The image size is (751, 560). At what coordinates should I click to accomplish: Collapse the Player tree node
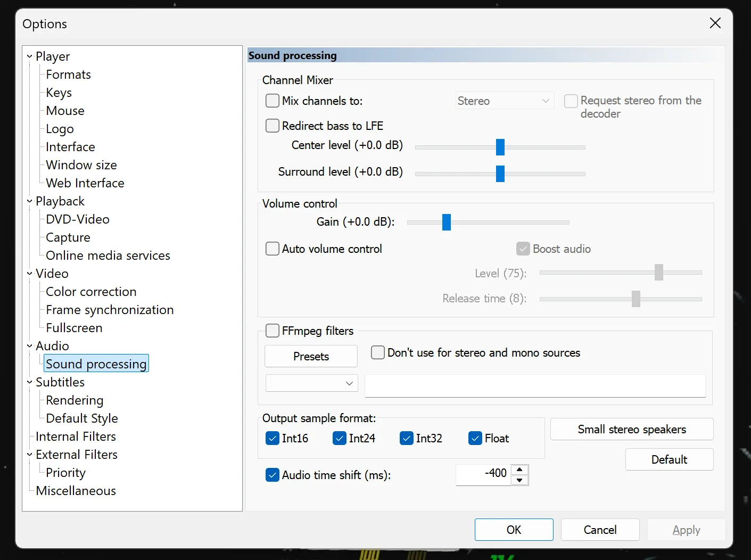point(30,56)
